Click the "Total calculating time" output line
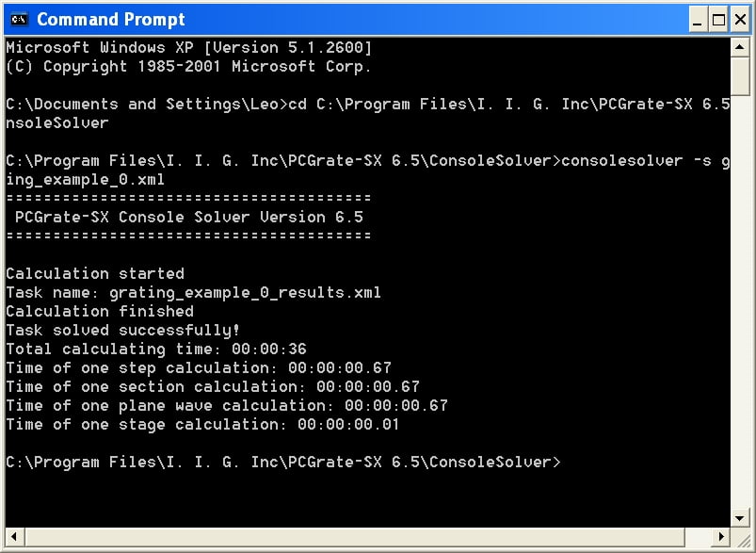This screenshot has height=553, width=756. (156, 350)
